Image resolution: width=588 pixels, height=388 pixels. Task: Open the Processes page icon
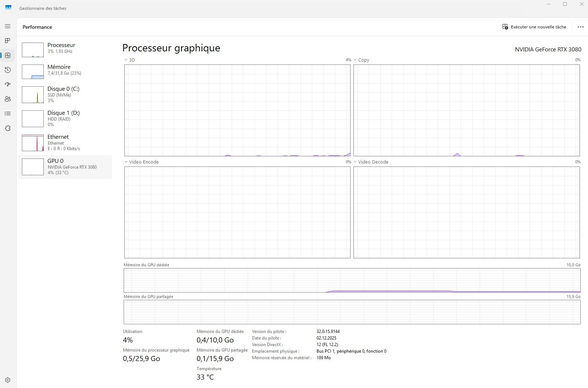8,41
